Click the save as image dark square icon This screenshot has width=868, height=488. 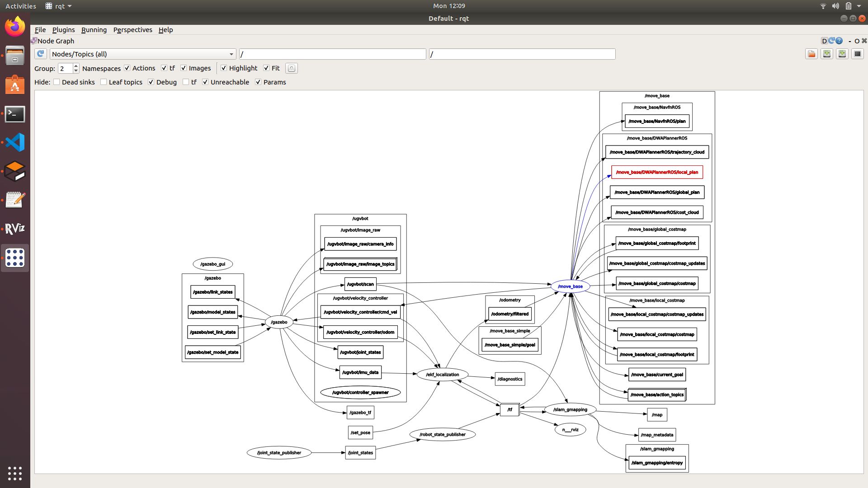pyautogui.click(x=857, y=54)
